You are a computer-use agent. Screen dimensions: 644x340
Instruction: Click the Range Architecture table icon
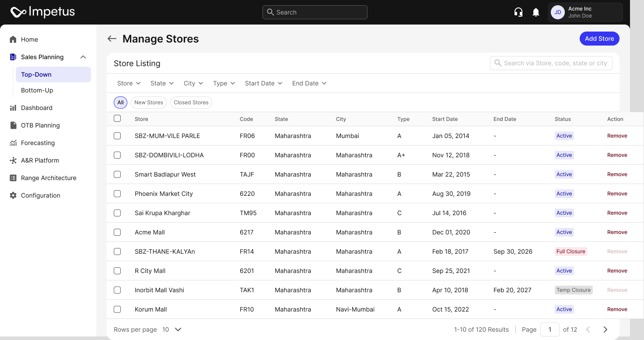tap(13, 178)
